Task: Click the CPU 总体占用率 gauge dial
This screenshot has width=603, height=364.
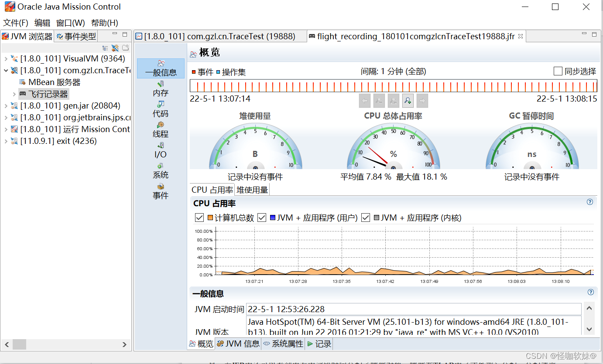Action: 393,146
